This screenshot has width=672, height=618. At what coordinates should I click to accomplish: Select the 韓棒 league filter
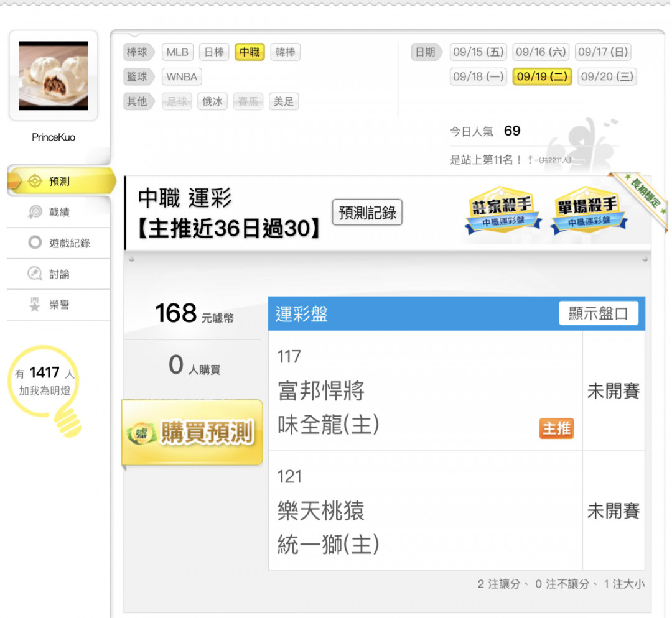(x=286, y=52)
